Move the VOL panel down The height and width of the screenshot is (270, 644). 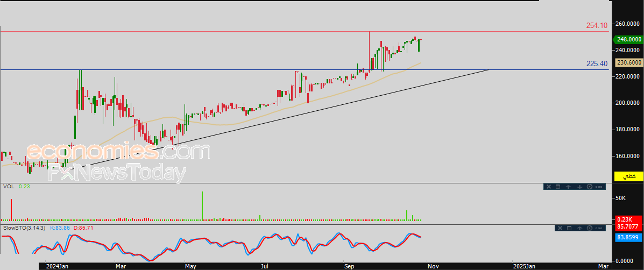click(x=579, y=187)
